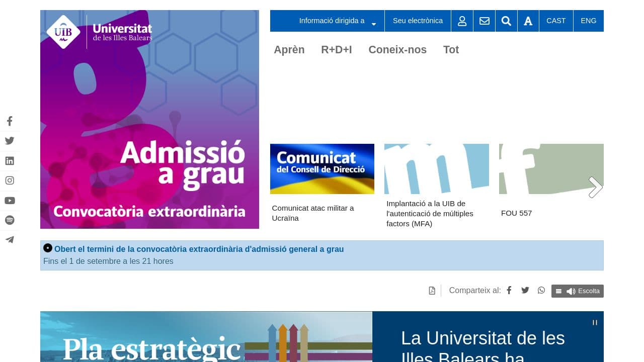Screen dimensions: 644x362
Task: Open the search icon in the header
Action: coord(506,21)
